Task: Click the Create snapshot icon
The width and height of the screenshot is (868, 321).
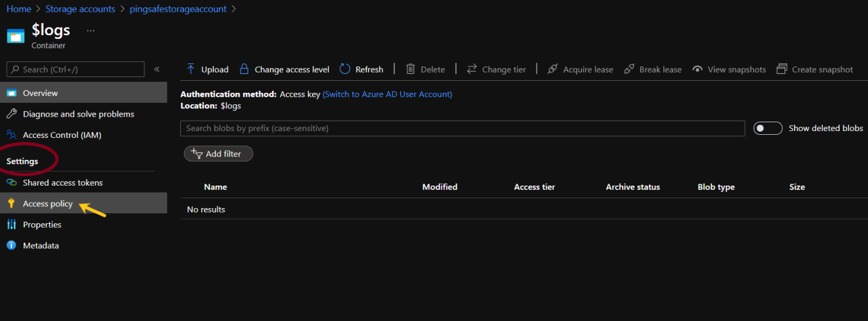Action: [781, 69]
